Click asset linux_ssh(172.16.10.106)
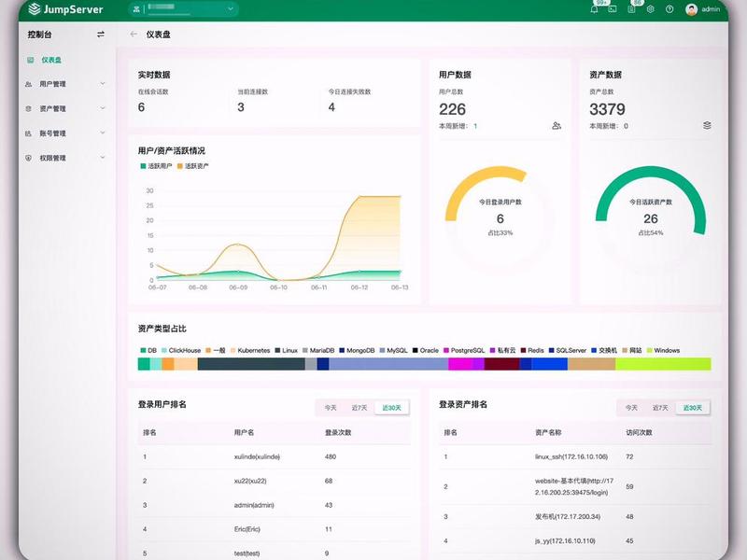Viewport: 747px width, 560px height. pos(571,456)
